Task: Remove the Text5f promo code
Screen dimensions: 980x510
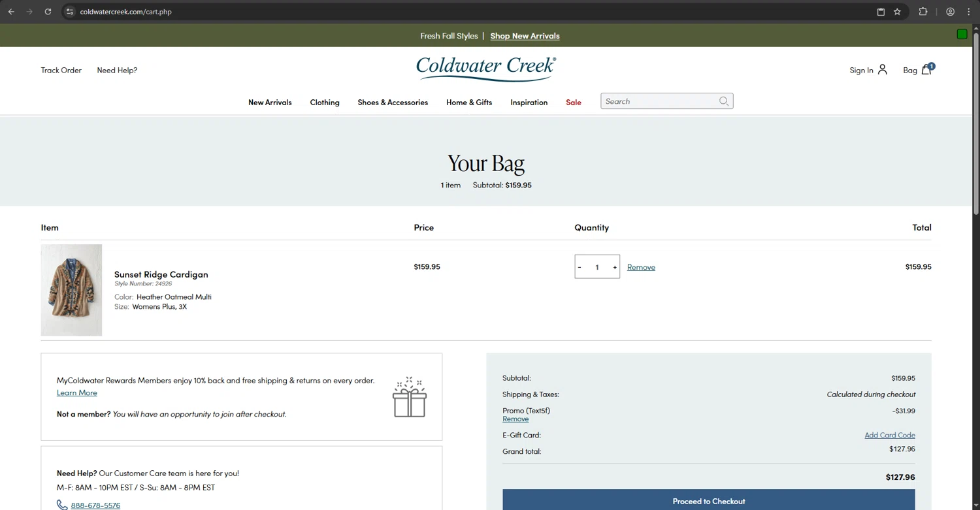Action: pyautogui.click(x=515, y=419)
